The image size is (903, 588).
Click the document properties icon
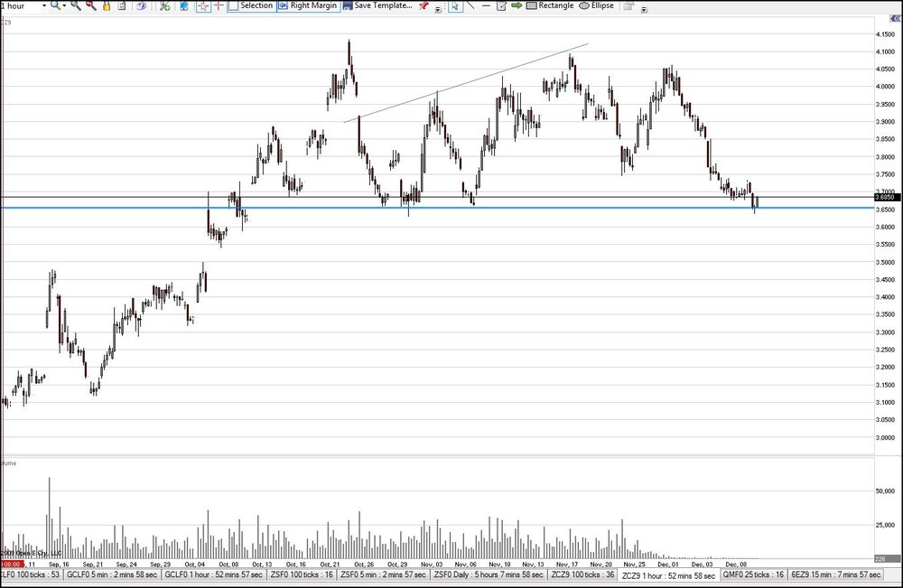tap(122, 5)
